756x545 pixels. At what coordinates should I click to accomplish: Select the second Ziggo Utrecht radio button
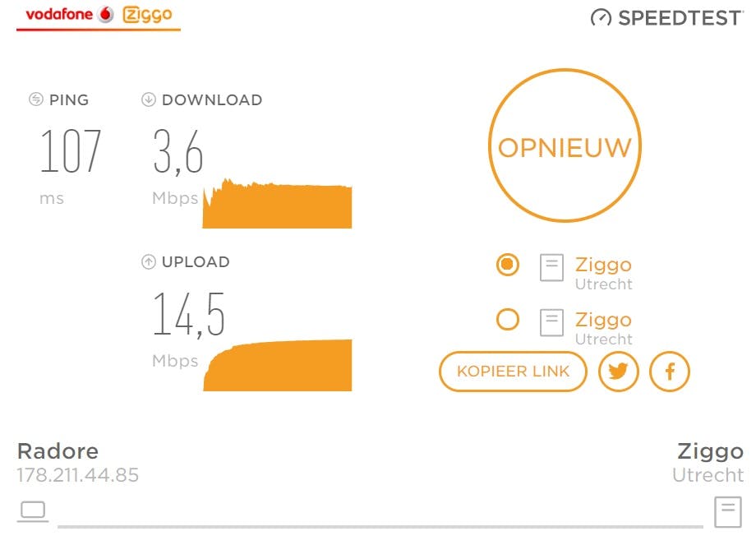[x=508, y=319]
